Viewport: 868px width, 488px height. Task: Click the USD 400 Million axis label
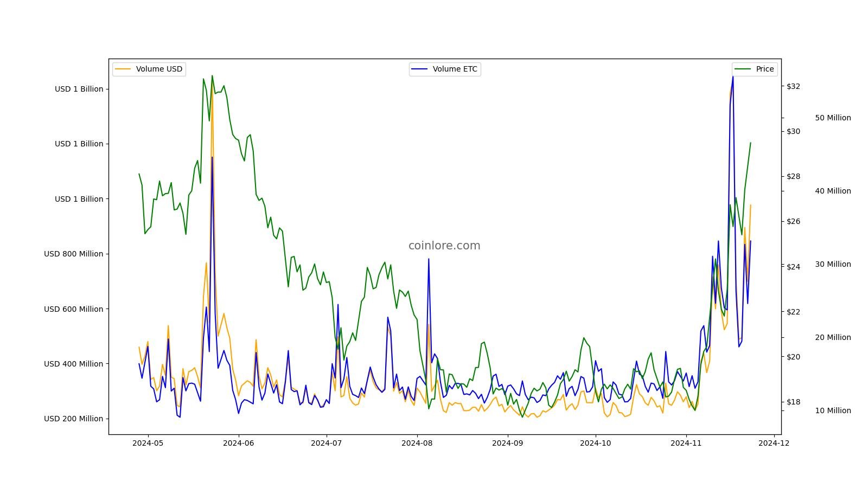pyautogui.click(x=73, y=364)
